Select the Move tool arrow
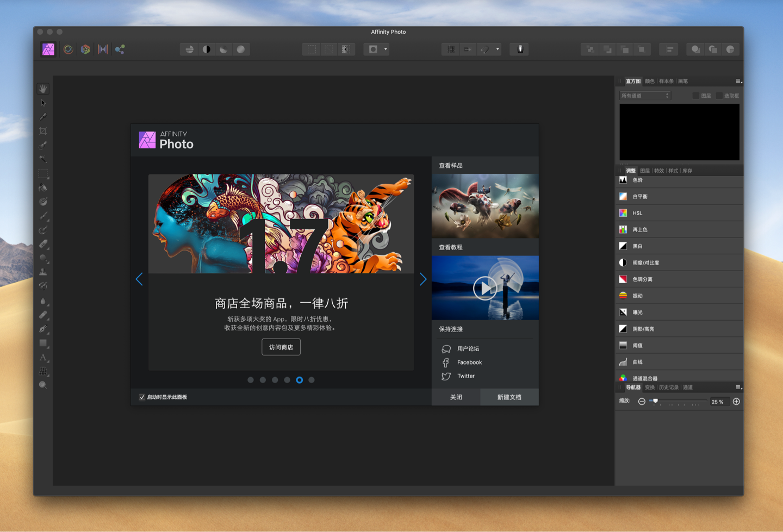 (43, 103)
